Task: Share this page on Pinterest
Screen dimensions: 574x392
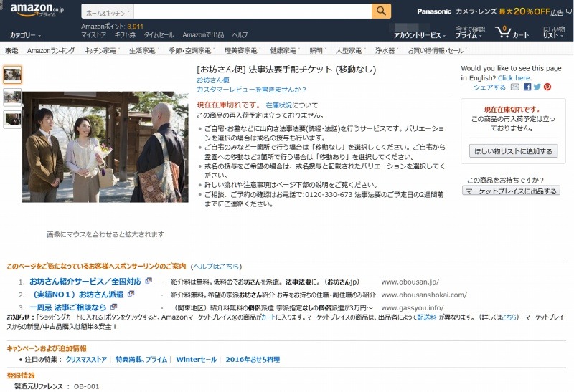Action: point(547,87)
